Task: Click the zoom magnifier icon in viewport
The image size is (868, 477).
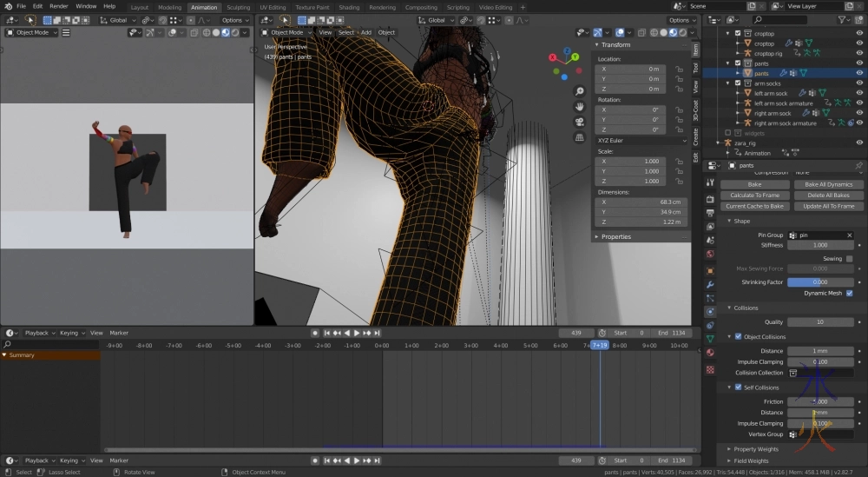Action: (x=579, y=91)
